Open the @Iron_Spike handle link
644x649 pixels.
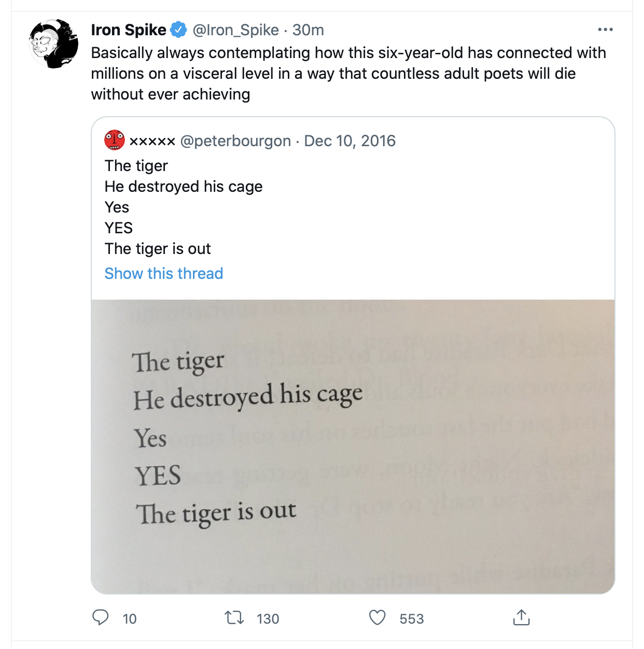point(236,30)
